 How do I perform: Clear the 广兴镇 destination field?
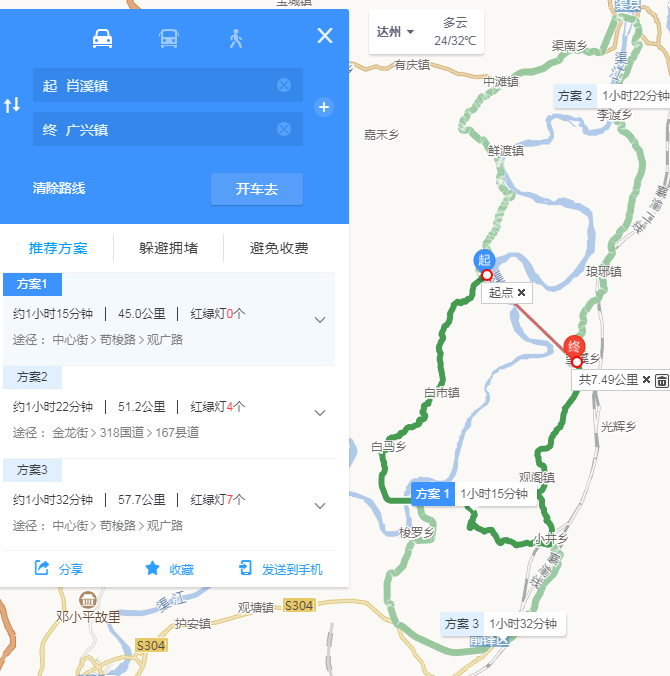[284, 129]
